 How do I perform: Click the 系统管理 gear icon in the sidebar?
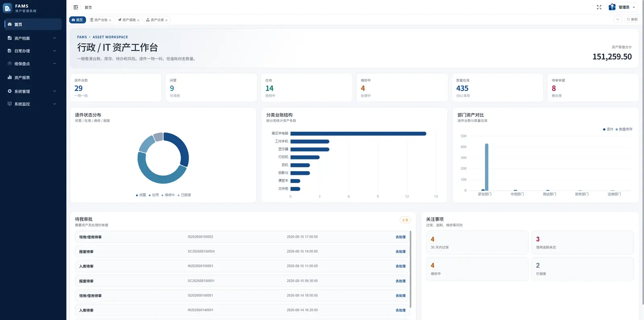click(x=10, y=91)
